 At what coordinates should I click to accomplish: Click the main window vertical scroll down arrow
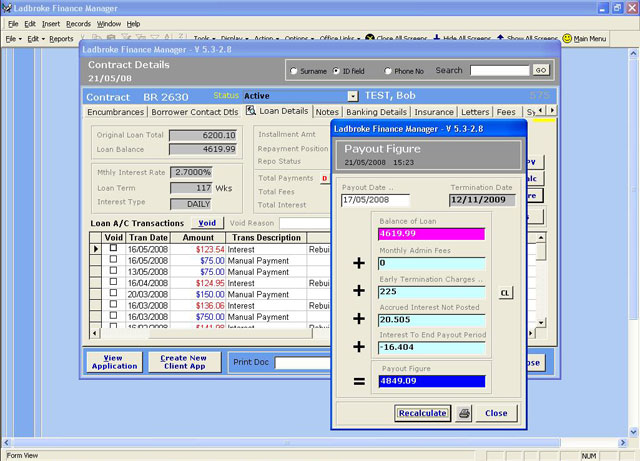click(x=633, y=432)
